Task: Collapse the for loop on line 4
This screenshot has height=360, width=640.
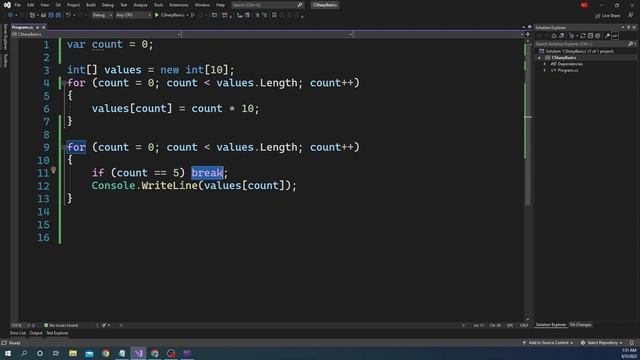Action: [x=64, y=83]
